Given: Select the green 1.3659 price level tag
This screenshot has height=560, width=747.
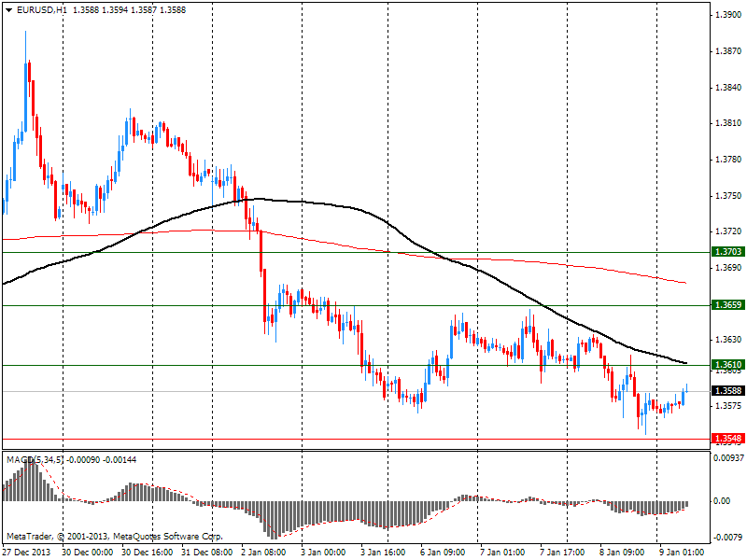Looking at the screenshot, I should coord(726,305).
